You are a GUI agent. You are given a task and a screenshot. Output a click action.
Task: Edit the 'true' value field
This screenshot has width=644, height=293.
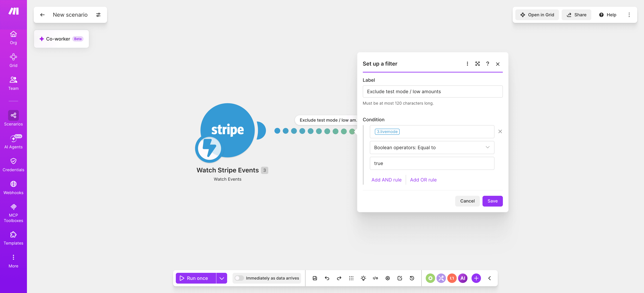click(x=432, y=163)
